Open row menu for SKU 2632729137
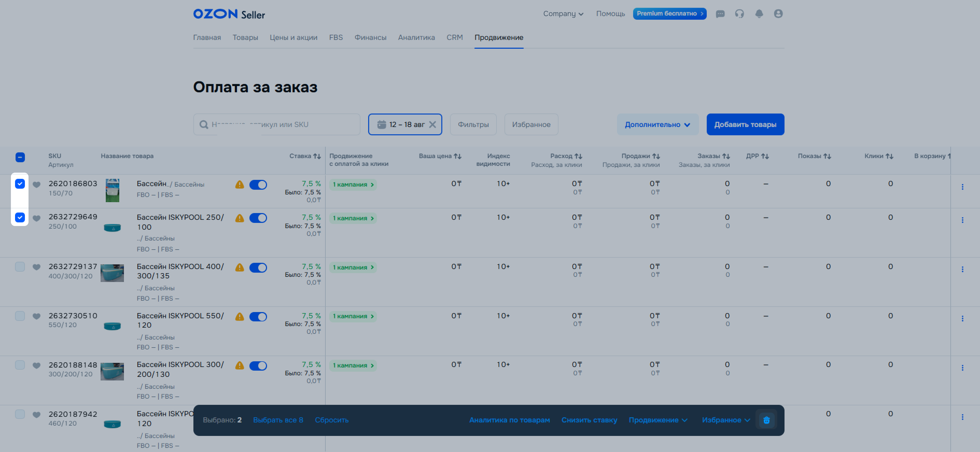This screenshot has height=452, width=980. [x=962, y=269]
